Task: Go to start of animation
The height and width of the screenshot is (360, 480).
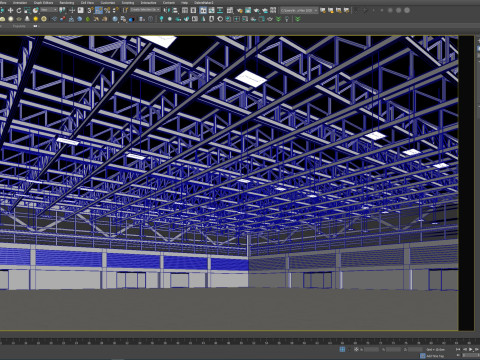Action: point(458,349)
